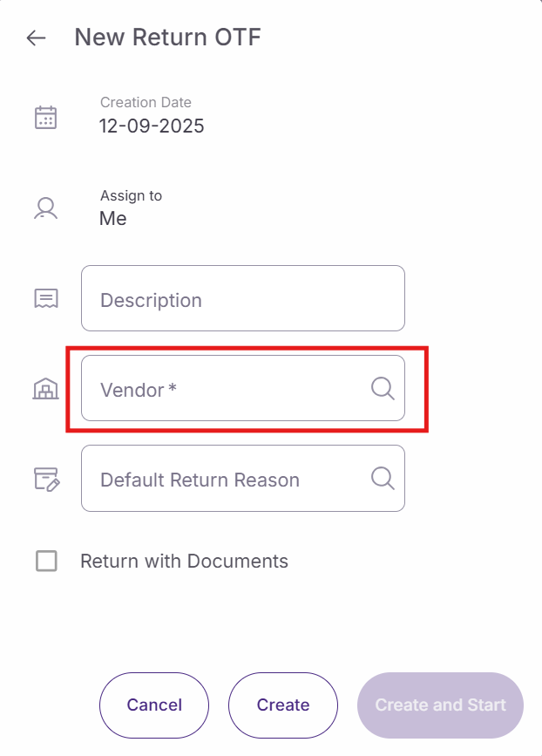Focus the Description text field

[242, 299]
